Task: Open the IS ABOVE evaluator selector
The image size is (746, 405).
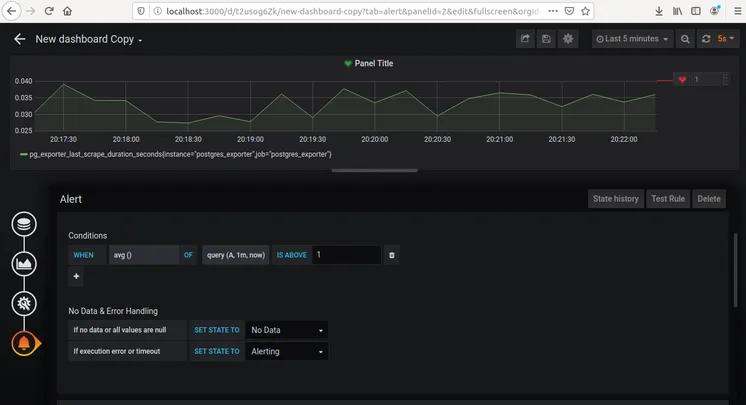Action: click(292, 255)
